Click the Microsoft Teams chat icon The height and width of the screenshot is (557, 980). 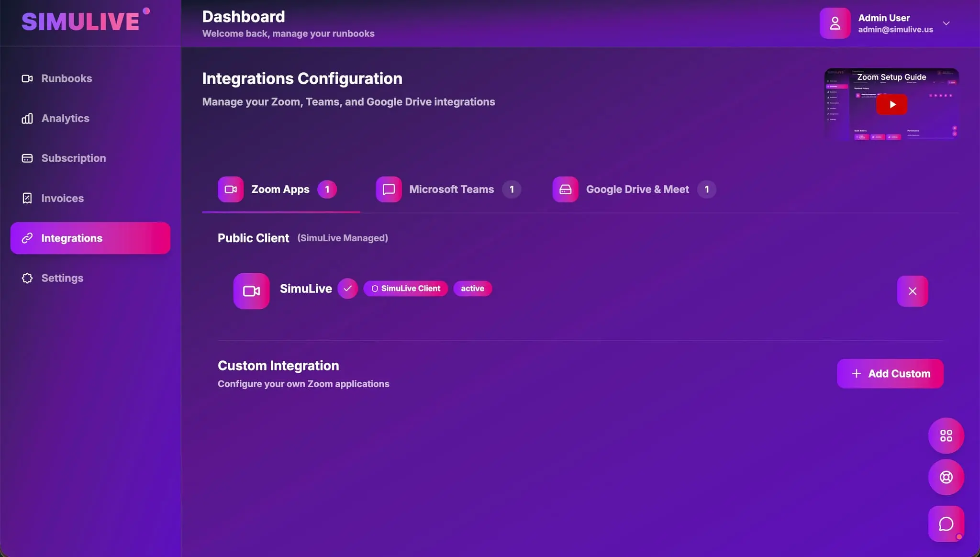389,189
